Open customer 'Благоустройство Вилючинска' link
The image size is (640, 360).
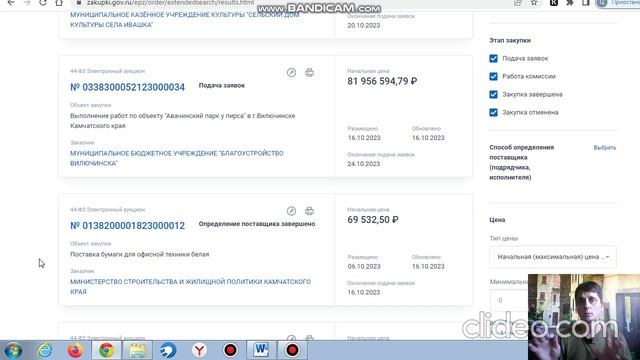point(177,158)
